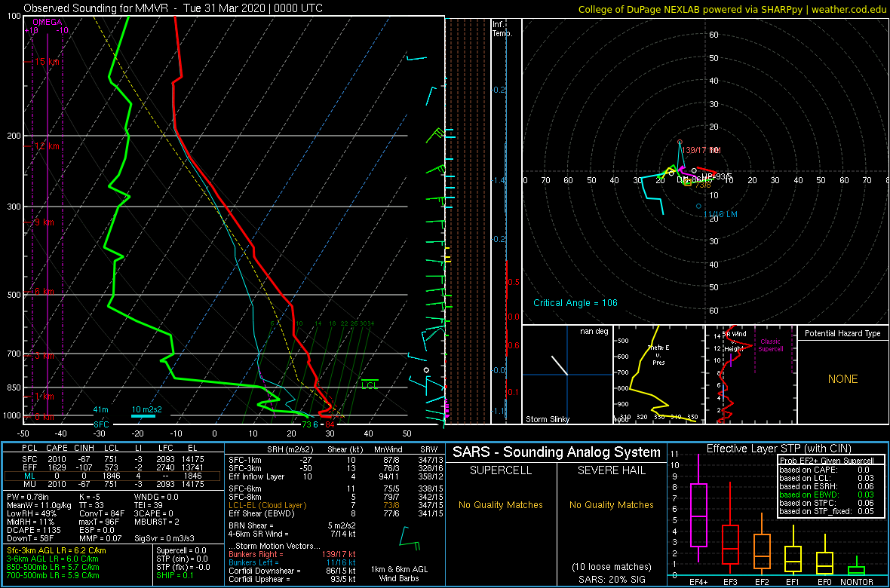Click the green LCL marker on the skew-T

(370, 384)
